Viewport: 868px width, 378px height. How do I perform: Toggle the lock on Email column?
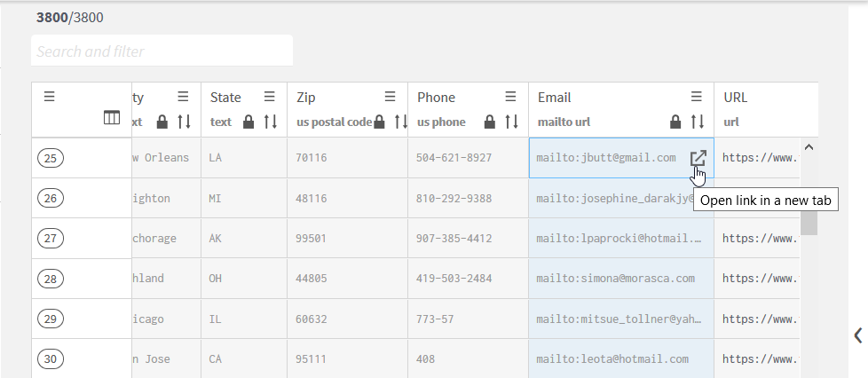point(675,122)
